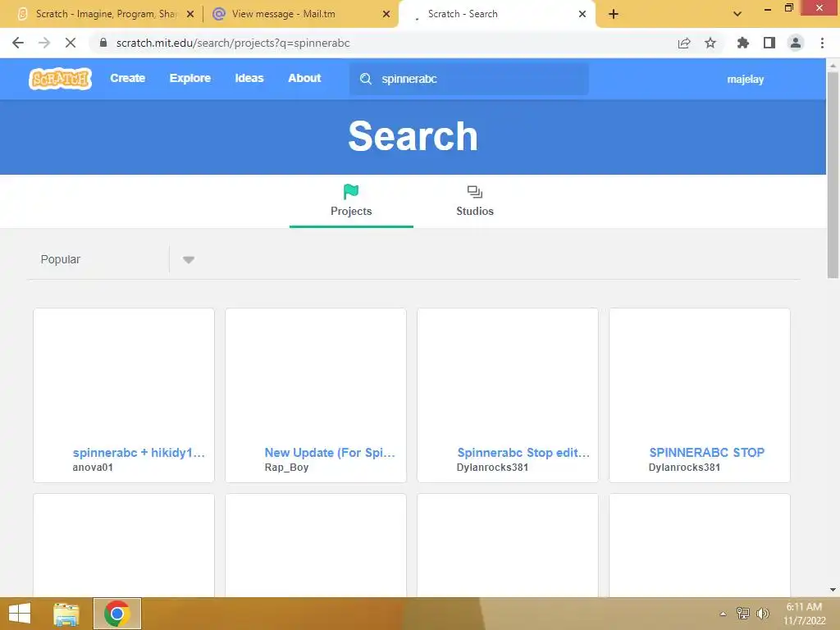840x630 pixels.
Task: Open the About page
Action: [x=304, y=78]
